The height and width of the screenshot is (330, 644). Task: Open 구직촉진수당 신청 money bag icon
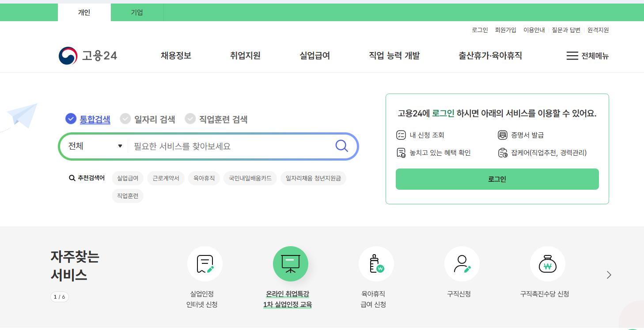click(x=547, y=264)
